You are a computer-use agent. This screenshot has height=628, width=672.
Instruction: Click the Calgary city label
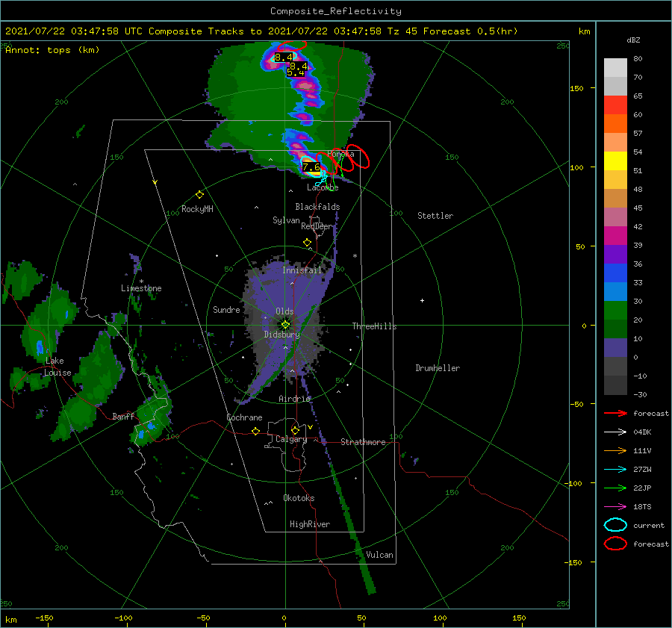[x=291, y=439]
